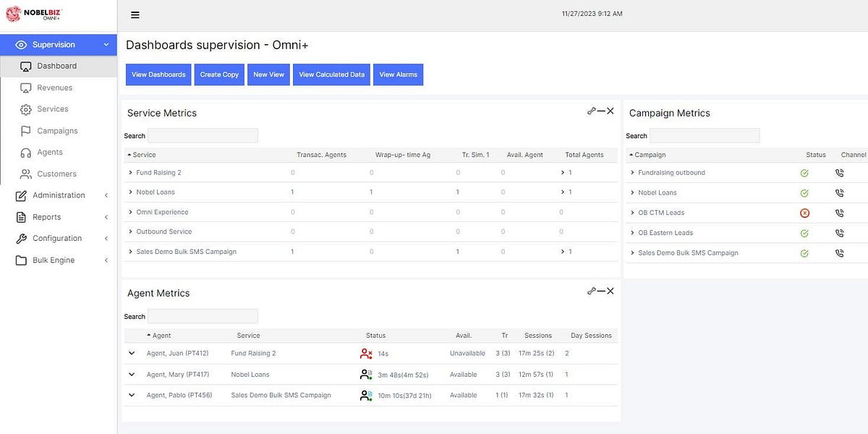This screenshot has height=434, width=868.
Task: Select Revenues in the sidebar
Action: [x=54, y=88]
